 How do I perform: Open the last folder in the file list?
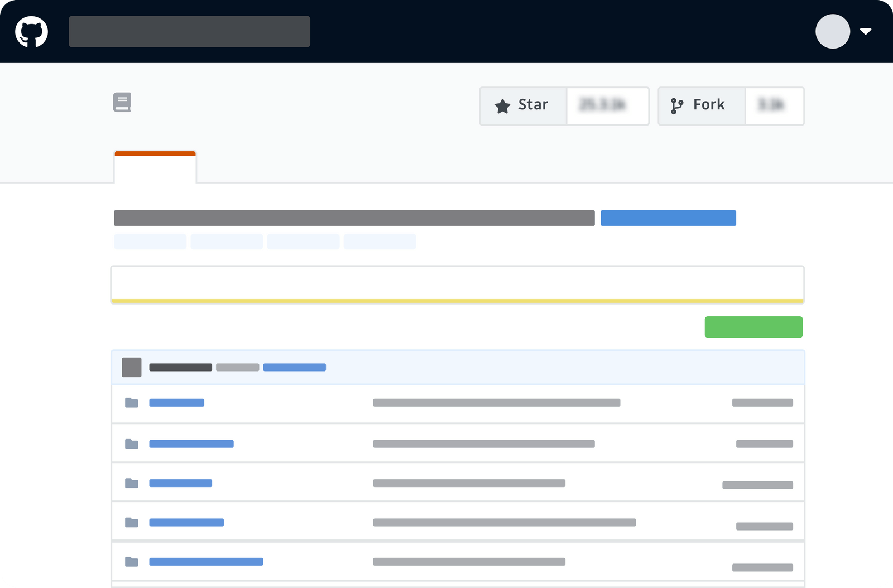[x=206, y=561]
